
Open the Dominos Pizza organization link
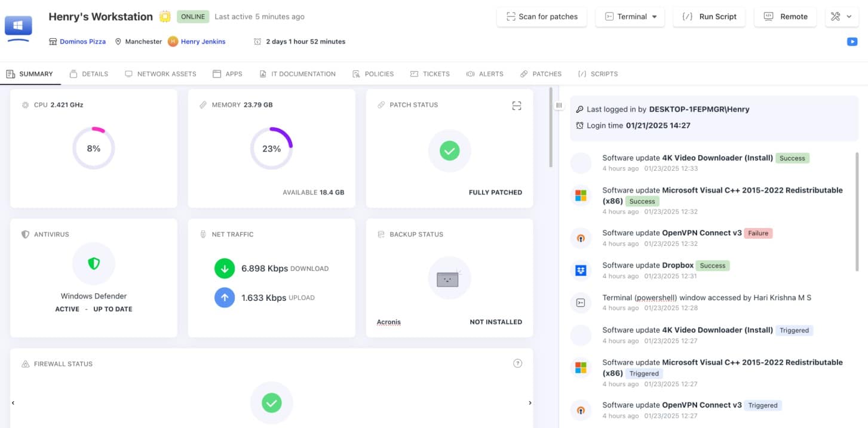82,42
